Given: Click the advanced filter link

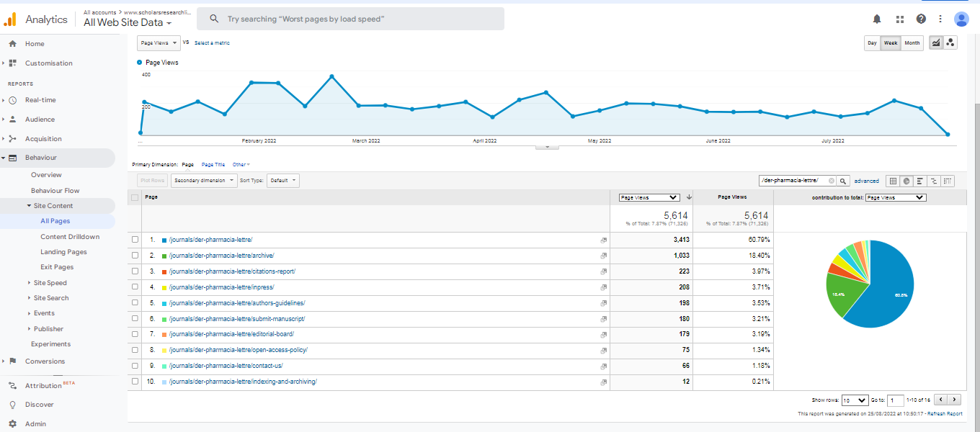Looking at the screenshot, I should 866,181.
